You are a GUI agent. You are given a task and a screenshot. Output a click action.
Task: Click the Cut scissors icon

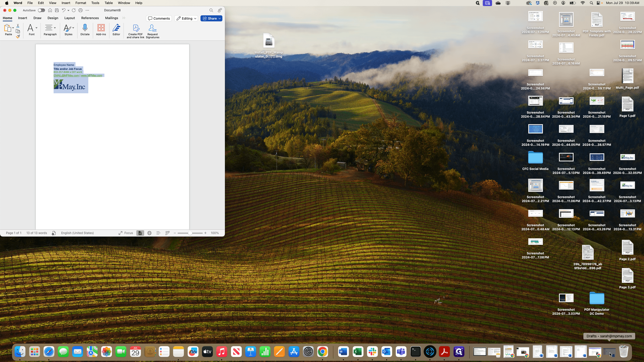click(x=18, y=26)
